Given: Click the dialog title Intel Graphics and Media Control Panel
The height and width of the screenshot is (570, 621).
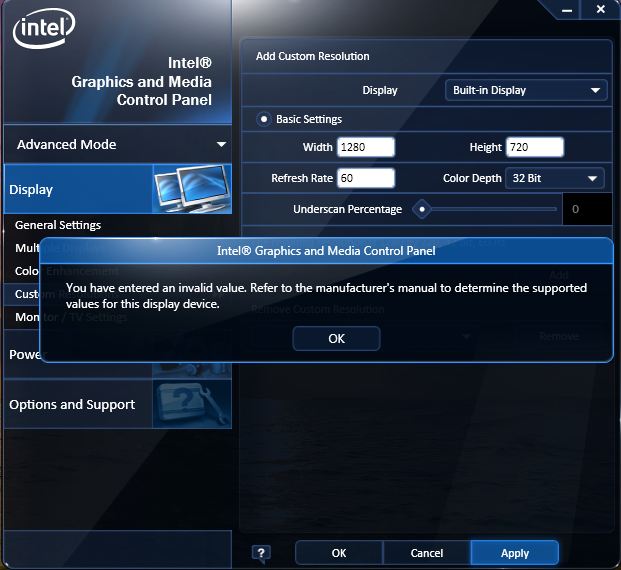Looking at the screenshot, I should pyautogui.click(x=326, y=251).
